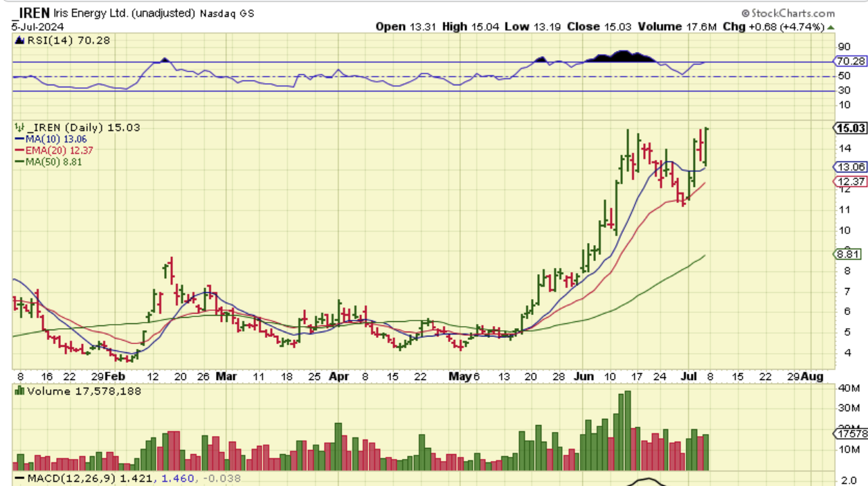The height and width of the screenshot is (486, 868).
Task: Click the '5-Jul-2024' date label
Action: pos(37,27)
